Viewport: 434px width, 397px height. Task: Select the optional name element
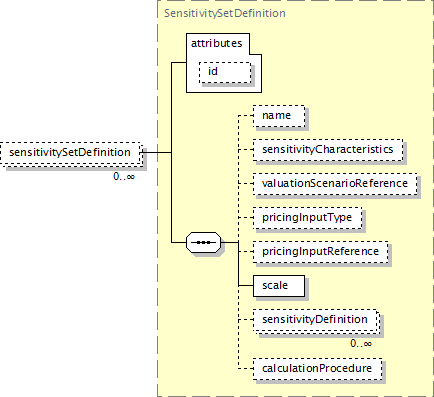tap(279, 116)
